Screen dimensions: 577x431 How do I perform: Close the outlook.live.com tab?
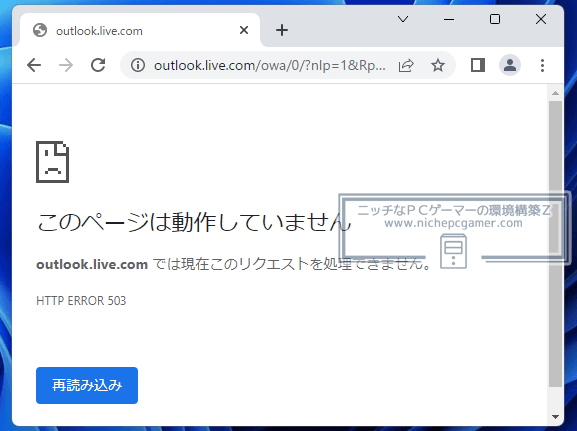coord(244,30)
